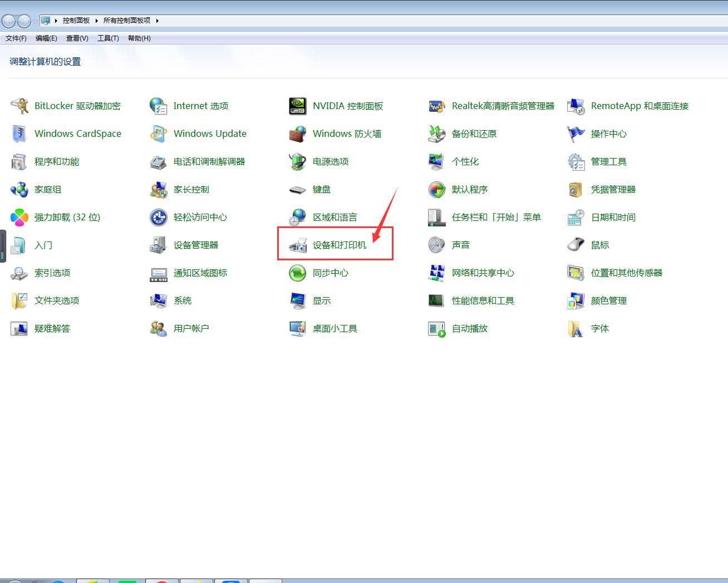Viewport: 728px width, 583px height.
Task: Click the 电话和调制解调器 icon
Action: [x=158, y=161]
